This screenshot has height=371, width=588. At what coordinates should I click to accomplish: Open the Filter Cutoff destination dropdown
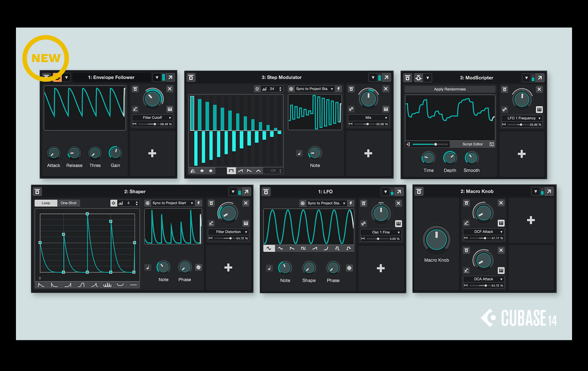pyautogui.click(x=152, y=118)
